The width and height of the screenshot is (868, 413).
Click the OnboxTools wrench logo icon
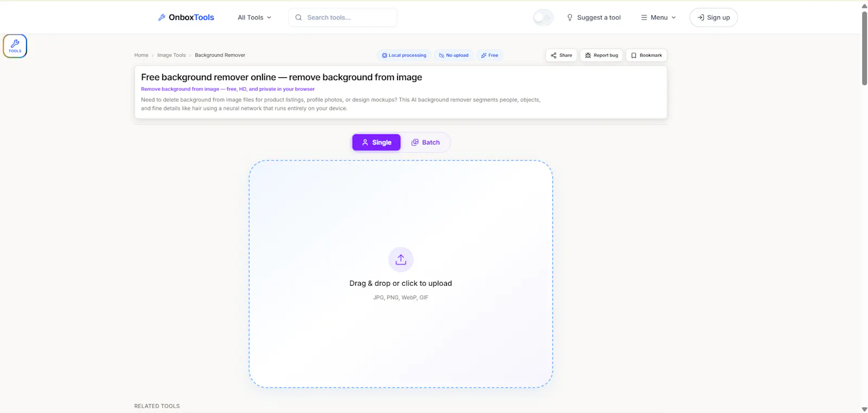(x=162, y=17)
